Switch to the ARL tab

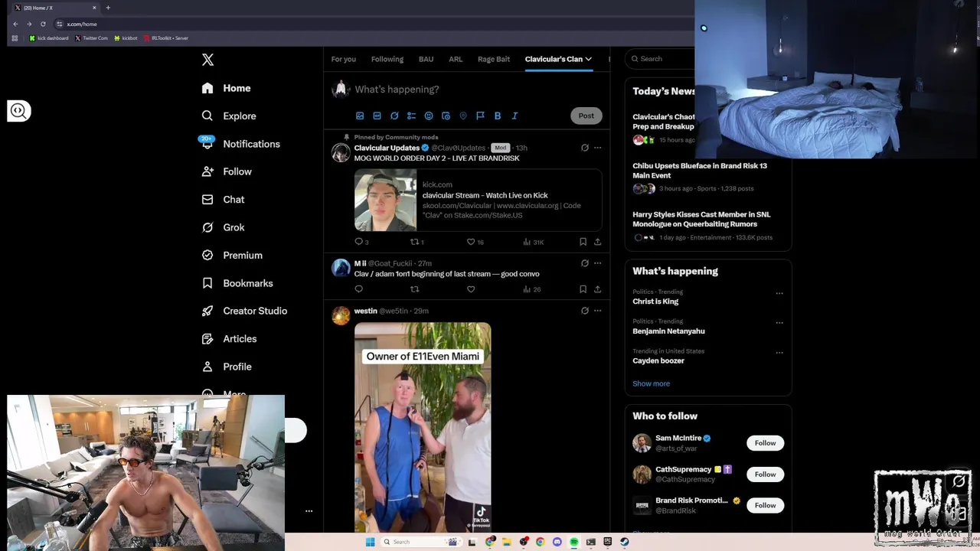pos(456,59)
